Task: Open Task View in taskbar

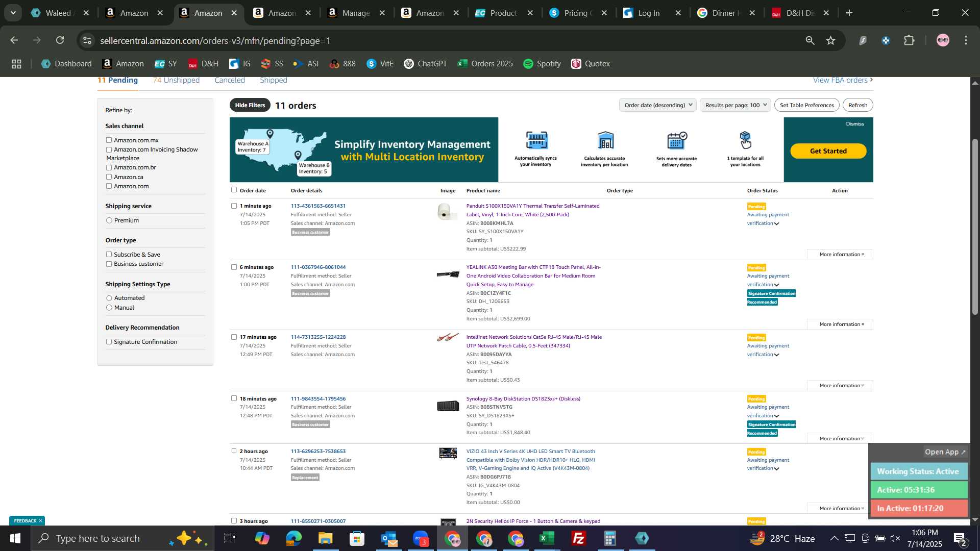Action: 230,538
